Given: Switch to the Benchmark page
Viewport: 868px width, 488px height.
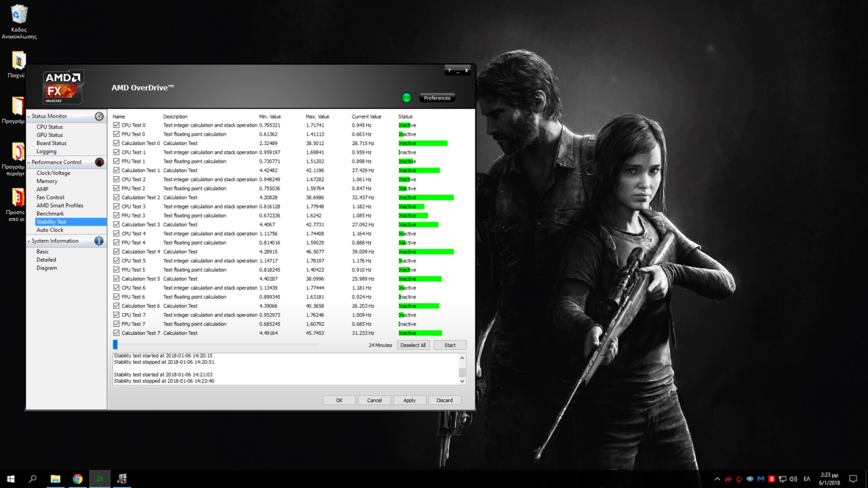Looking at the screenshot, I should click(50, 213).
